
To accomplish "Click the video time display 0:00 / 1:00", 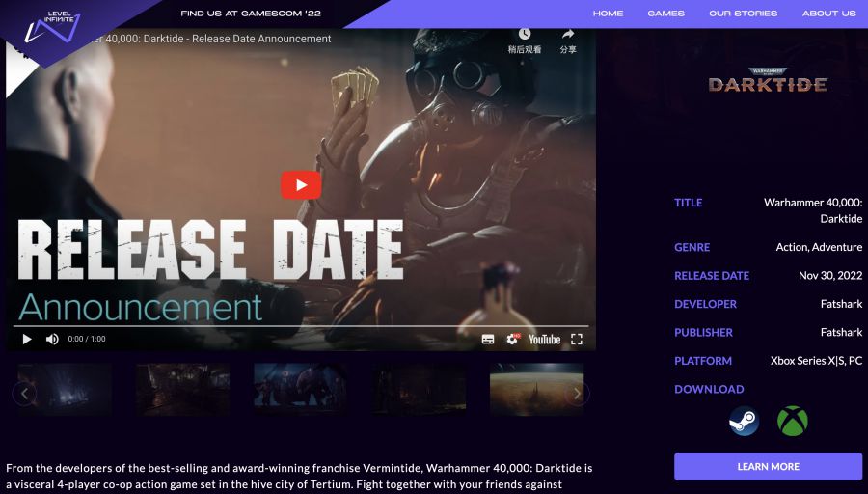I will 87,339.
